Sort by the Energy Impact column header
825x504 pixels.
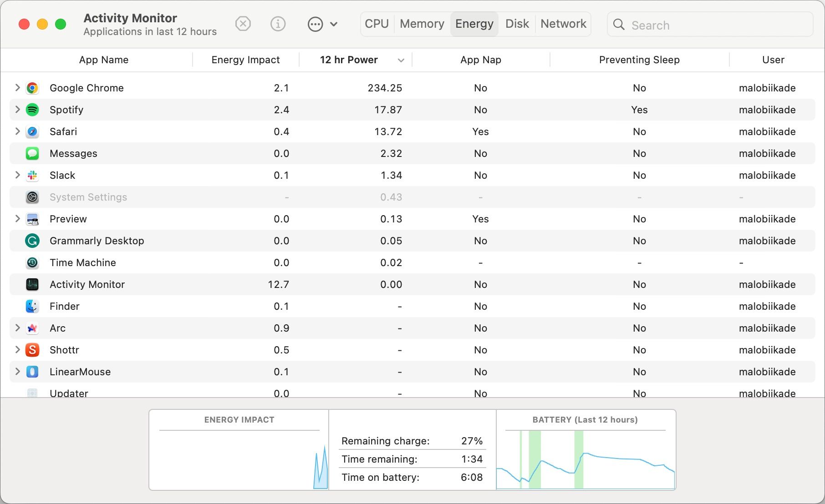(245, 60)
